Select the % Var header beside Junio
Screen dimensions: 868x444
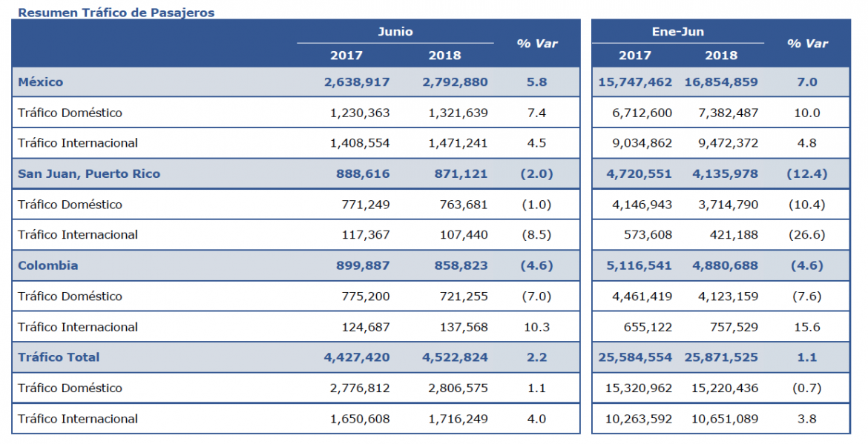[x=537, y=44]
